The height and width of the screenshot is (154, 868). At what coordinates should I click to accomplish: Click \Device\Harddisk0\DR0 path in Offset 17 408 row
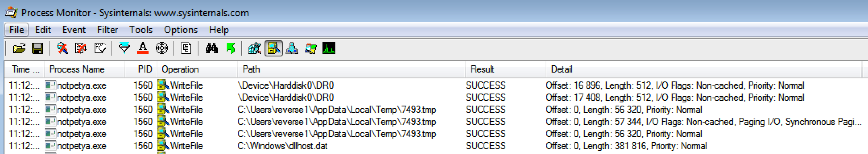tap(286, 98)
